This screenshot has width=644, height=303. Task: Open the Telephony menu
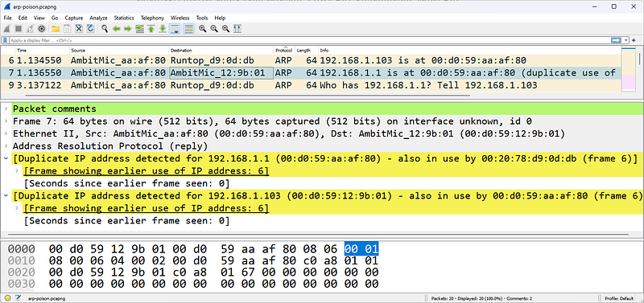point(152,18)
